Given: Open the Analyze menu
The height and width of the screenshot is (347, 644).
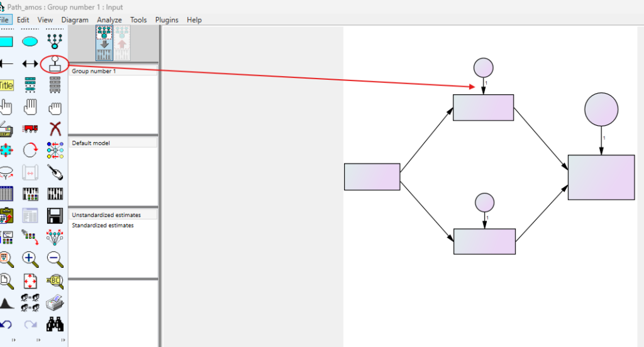Looking at the screenshot, I should [109, 19].
